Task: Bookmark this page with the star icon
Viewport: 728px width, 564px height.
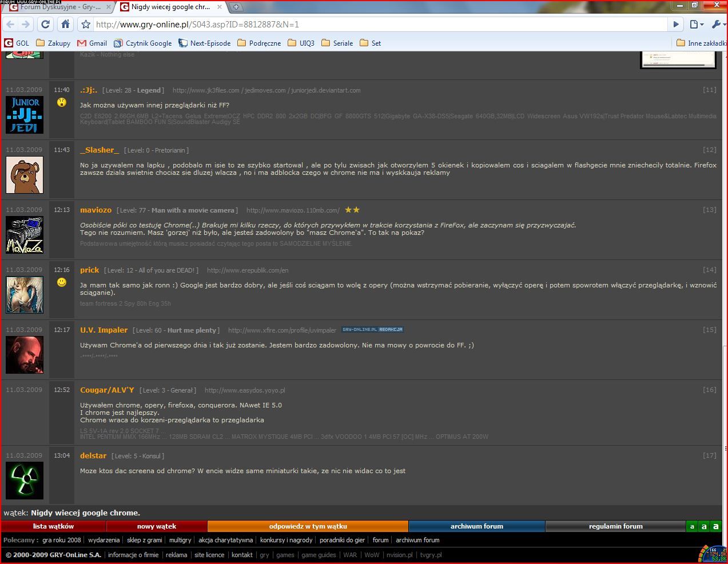Action: click(x=86, y=25)
